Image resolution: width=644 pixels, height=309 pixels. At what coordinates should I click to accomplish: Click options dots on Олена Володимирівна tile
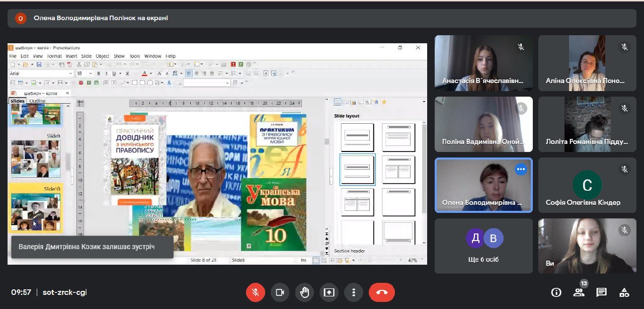click(521, 170)
